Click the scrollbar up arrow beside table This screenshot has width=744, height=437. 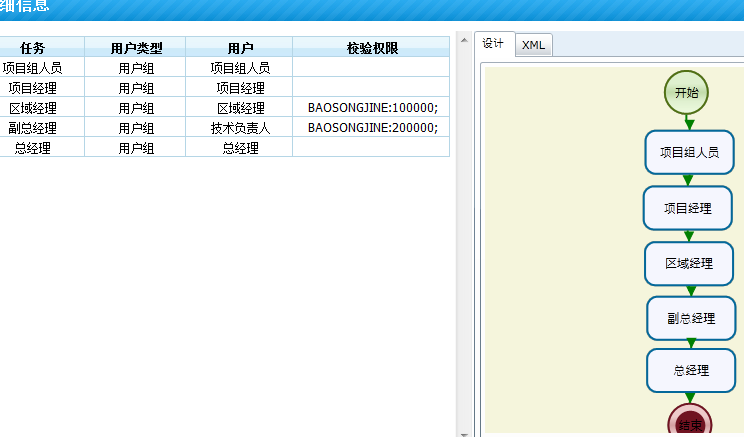[x=463, y=40]
